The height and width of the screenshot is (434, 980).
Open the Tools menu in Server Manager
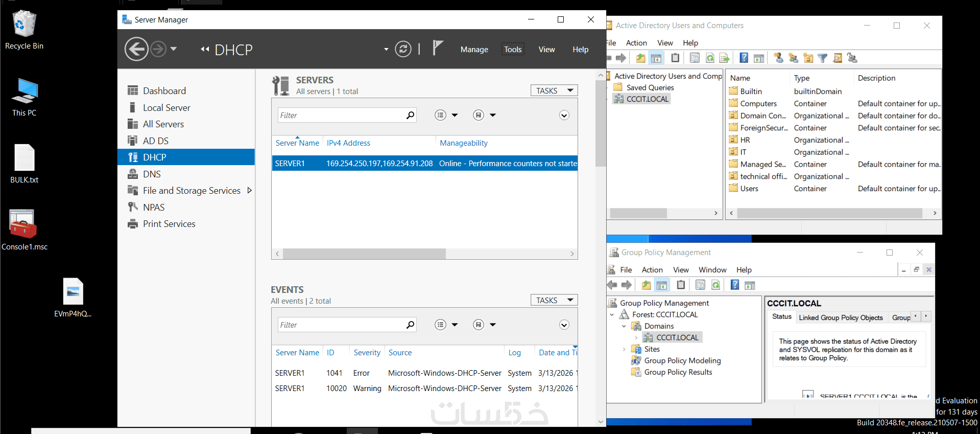pyautogui.click(x=513, y=50)
